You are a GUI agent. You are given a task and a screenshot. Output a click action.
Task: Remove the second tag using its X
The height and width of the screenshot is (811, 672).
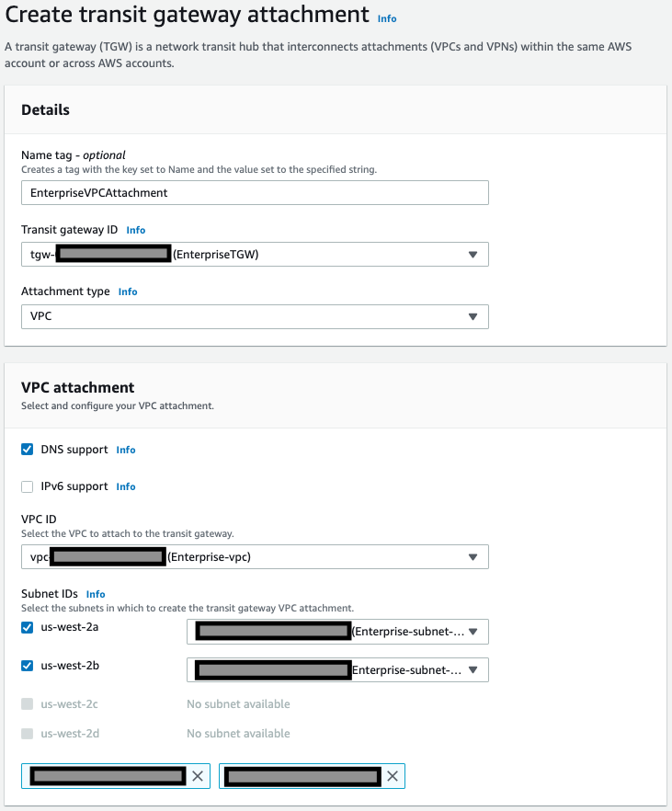click(x=393, y=775)
